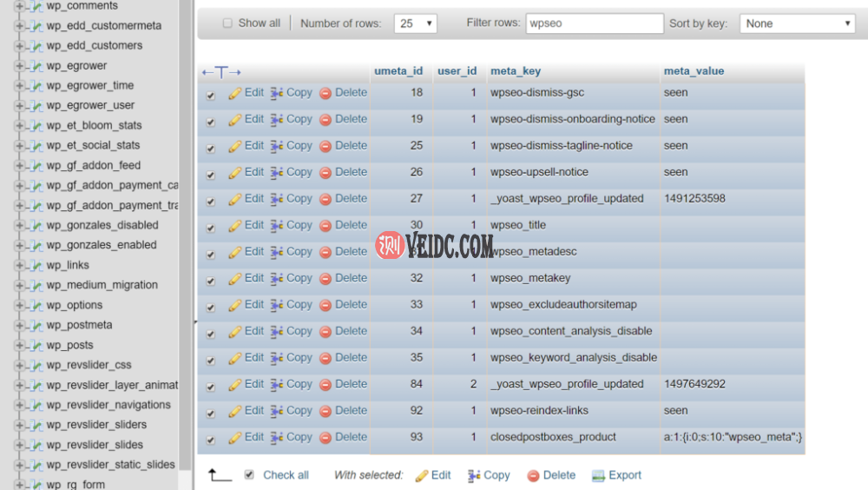Click the pencil Edit icon for wpseo-dismiss-gsc row
This screenshot has height=490, width=868.
tap(234, 93)
